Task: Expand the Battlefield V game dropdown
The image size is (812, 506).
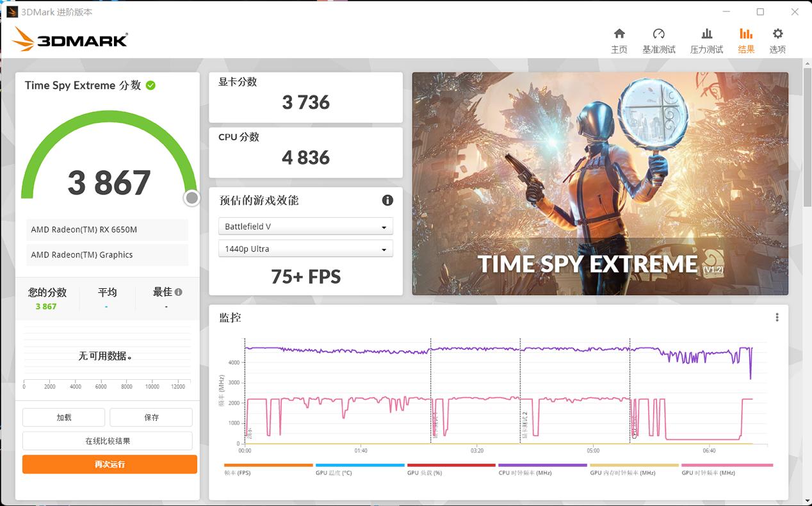Action: click(x=305, y=227)
